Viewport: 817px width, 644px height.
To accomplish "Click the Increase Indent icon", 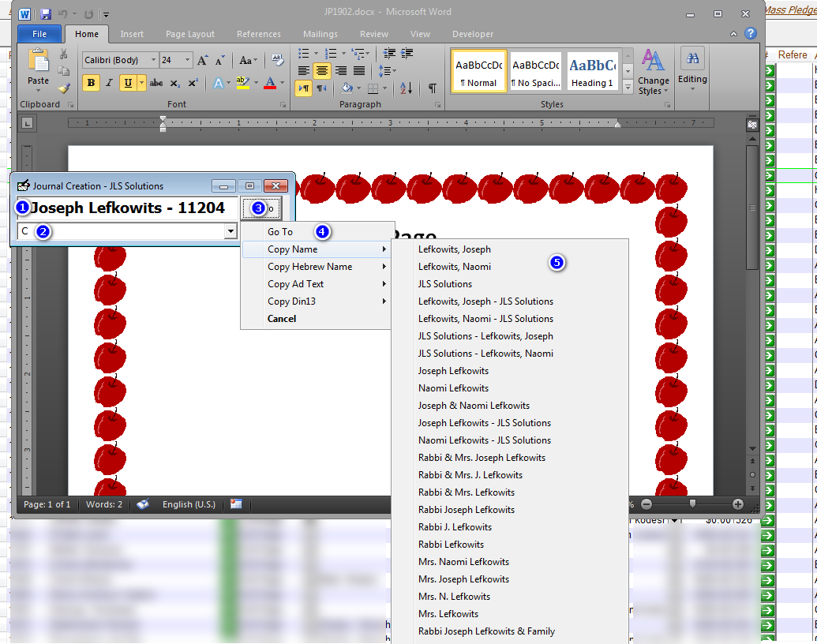I will [407, 53].
